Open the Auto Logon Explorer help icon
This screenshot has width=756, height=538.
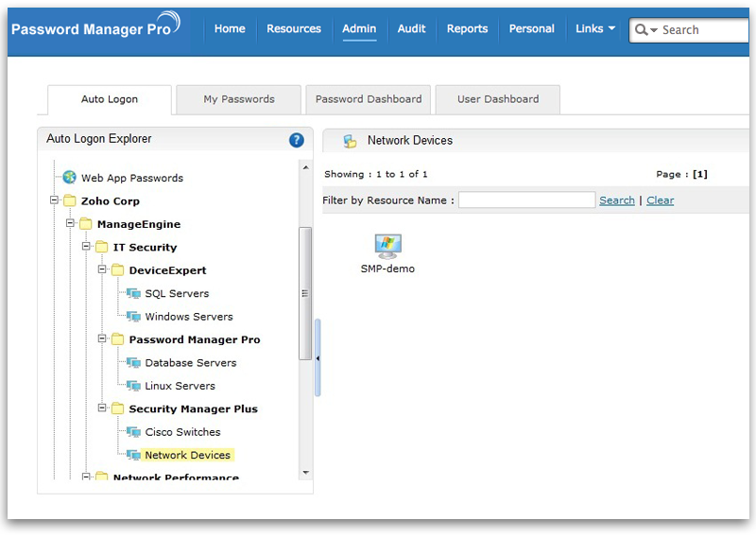tap(297, 140)
